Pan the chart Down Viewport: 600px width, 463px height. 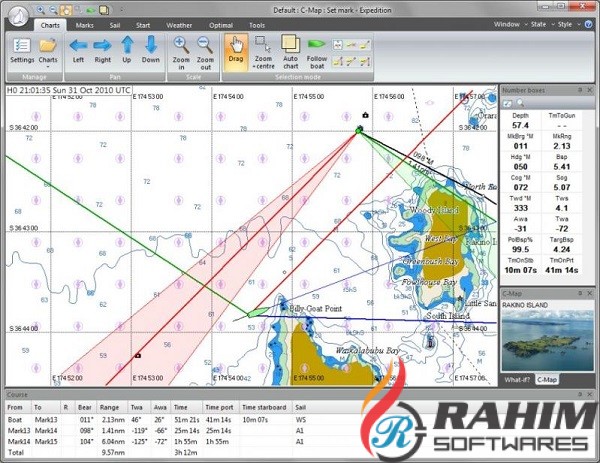[151, 50]
